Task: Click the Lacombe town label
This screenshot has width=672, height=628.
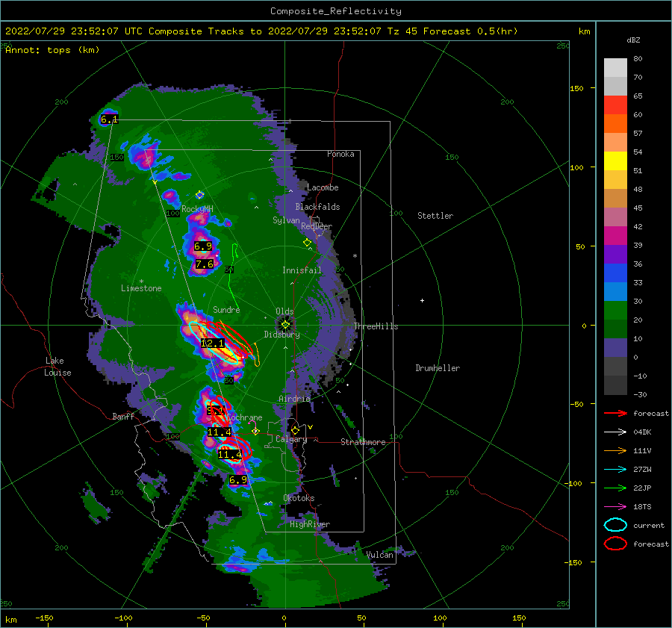Action: pyautogui.click(x=323, y=187)
